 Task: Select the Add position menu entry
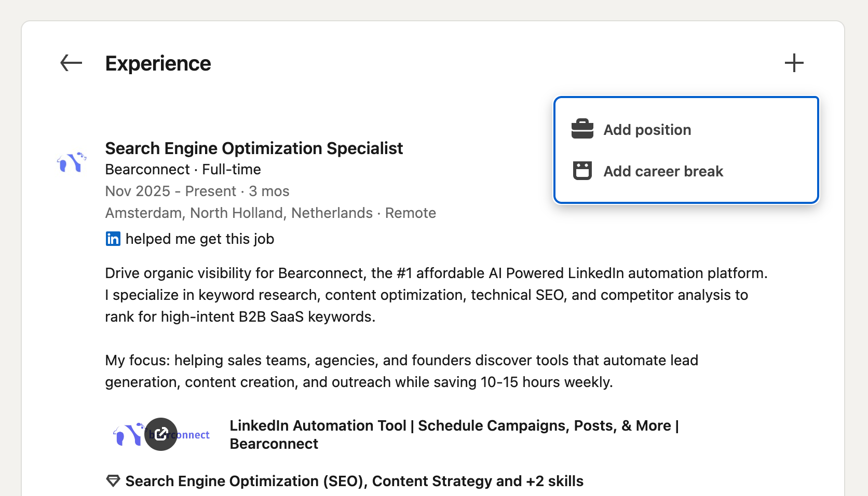click(647, 130)
